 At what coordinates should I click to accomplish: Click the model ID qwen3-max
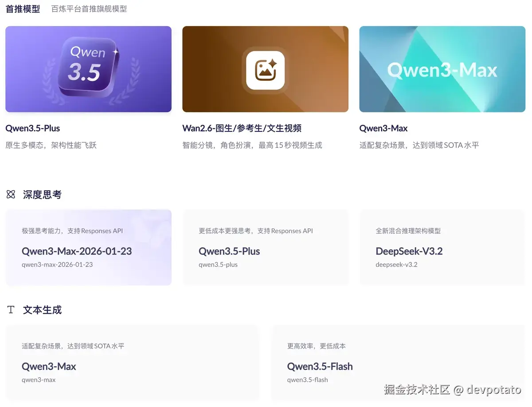(x=39, y=380)
